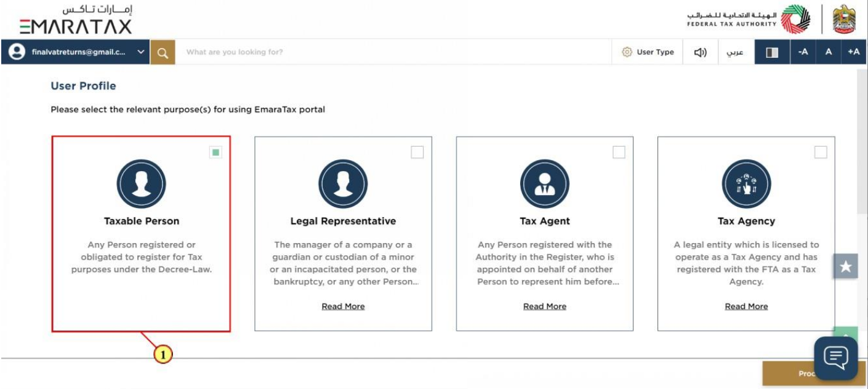Screen dimensions: 868x389
Task: Select the Tax Agency checkbox
Action: (x=821, y=152)
